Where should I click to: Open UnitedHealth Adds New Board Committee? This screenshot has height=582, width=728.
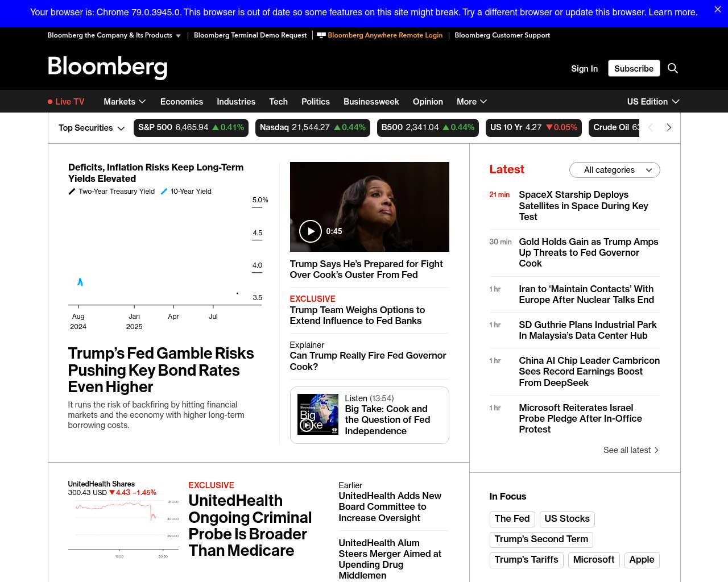tap(390, 507)
